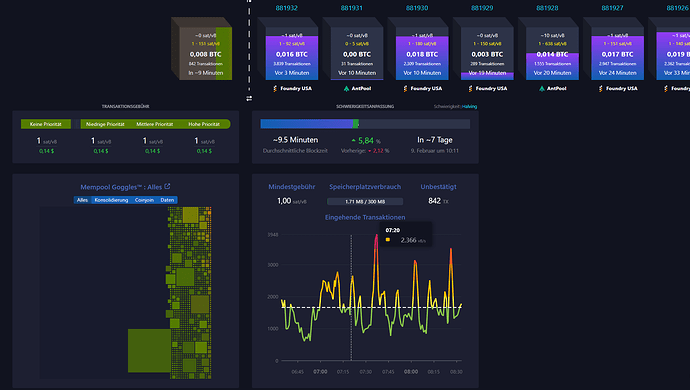Open block height 881932 link
Screen dimensions: 690x390
pos(286,8)
